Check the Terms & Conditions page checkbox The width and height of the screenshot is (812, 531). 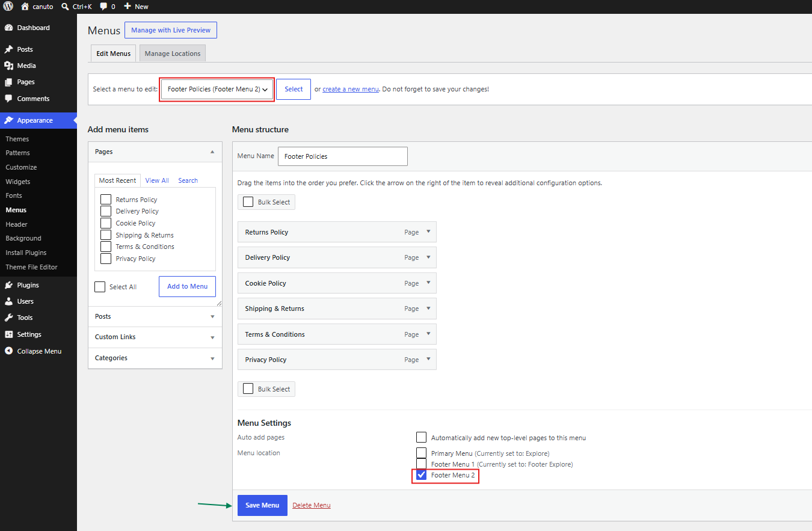pos(106,247)
